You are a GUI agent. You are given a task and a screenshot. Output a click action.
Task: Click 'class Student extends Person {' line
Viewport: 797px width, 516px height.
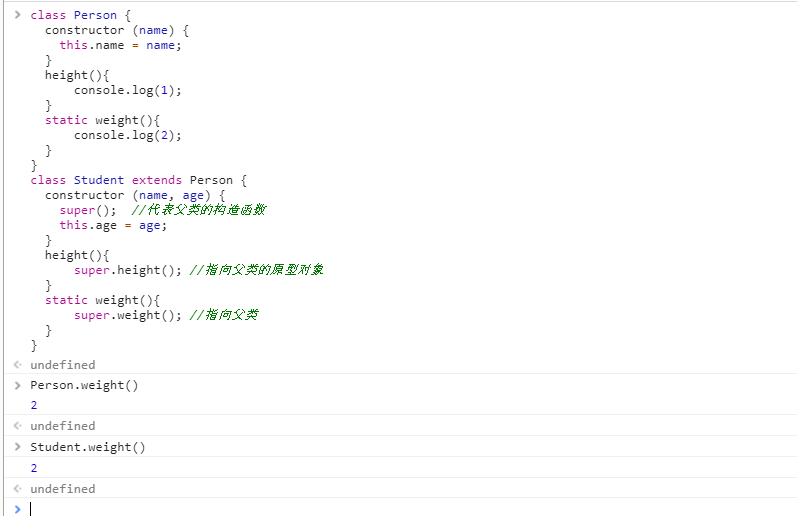[x=138, y=180]
